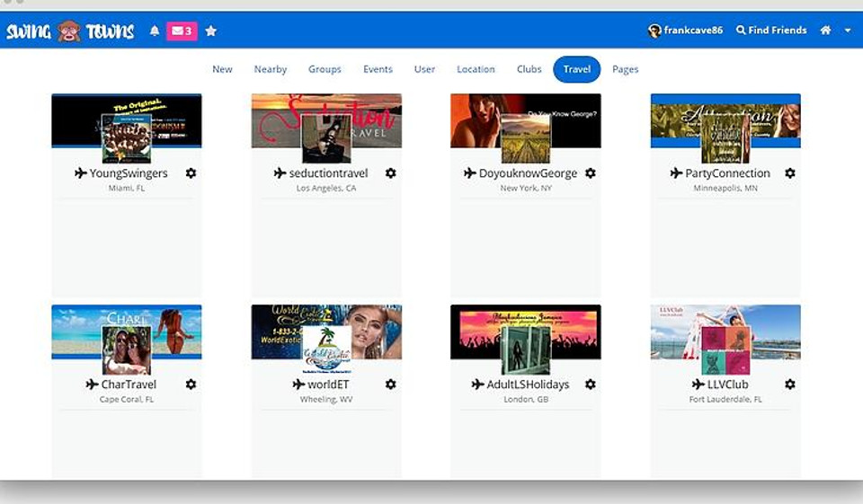Click the notification bell icon
This screenshot has width=863, height=504.
click(x=155, y=31)
